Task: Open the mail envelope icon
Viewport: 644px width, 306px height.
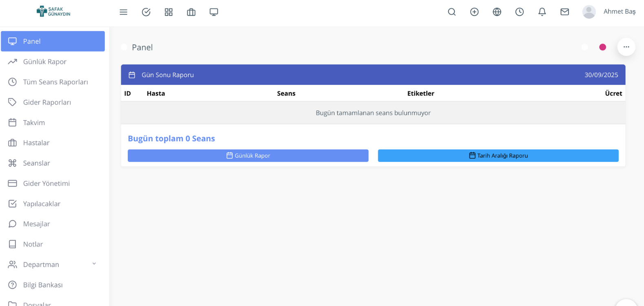Action: pos(564,12)
